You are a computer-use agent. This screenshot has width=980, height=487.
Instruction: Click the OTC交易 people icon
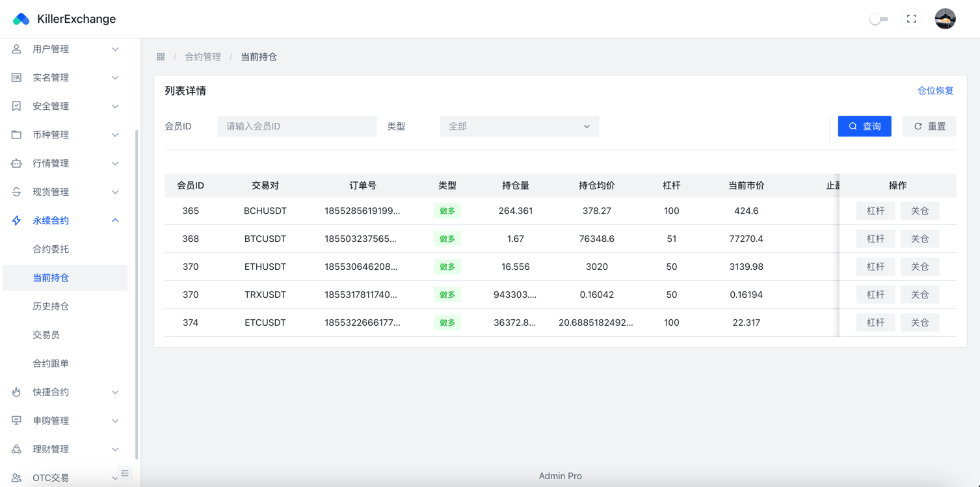pos(16,478)
